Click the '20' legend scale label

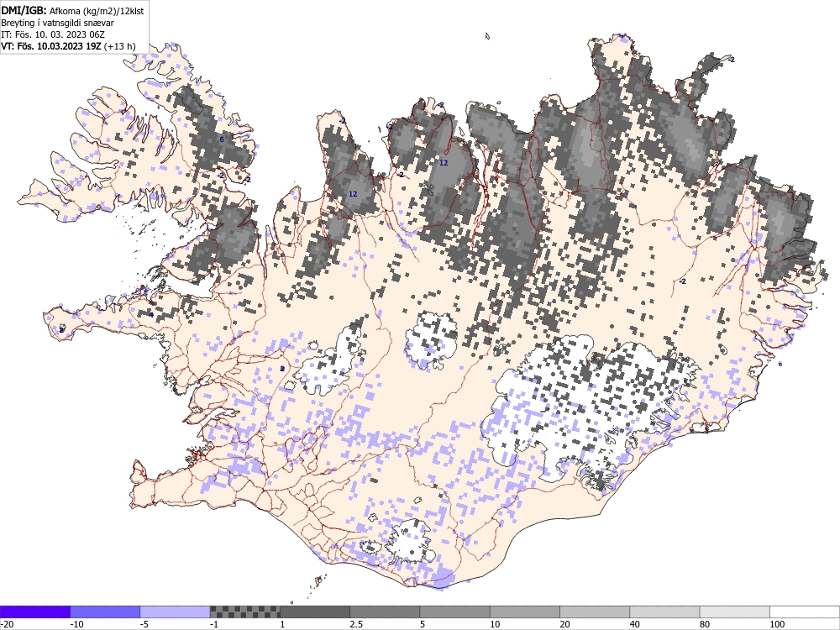pos(564,624)
